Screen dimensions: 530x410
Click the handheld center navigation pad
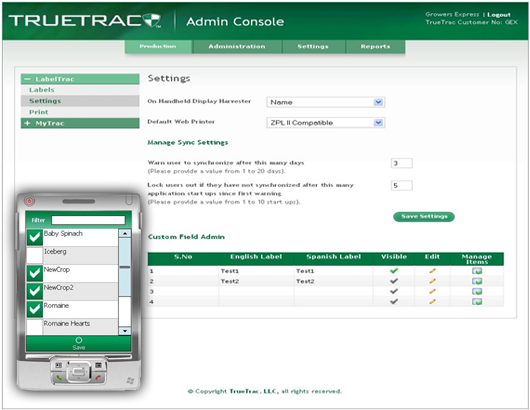coord(78,372)
